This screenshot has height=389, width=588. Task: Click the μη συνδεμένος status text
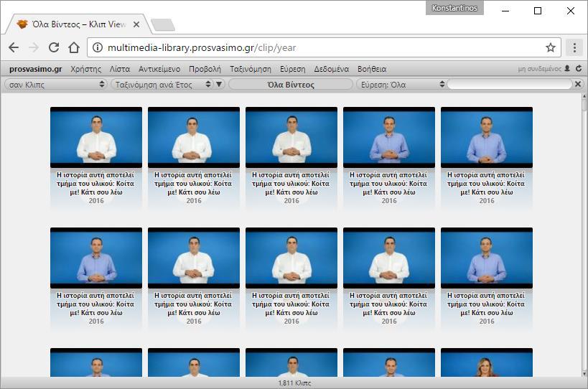click(x=540, y=69)
